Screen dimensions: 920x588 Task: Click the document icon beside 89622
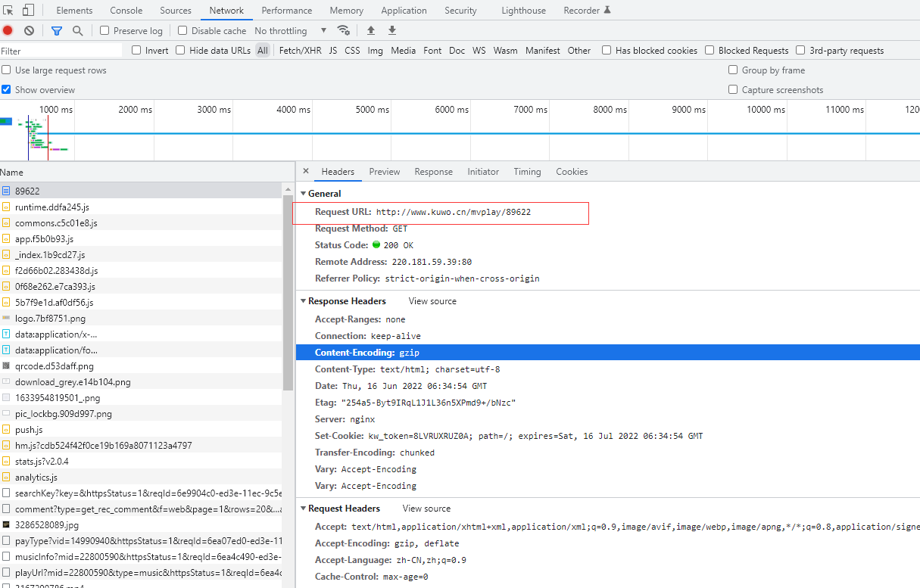tap(6, 191)
